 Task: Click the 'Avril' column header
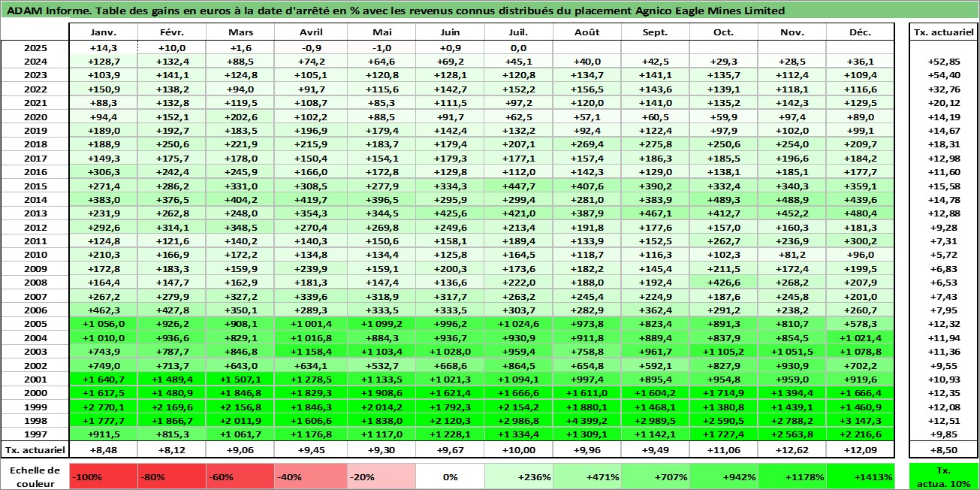coord(309,32)
